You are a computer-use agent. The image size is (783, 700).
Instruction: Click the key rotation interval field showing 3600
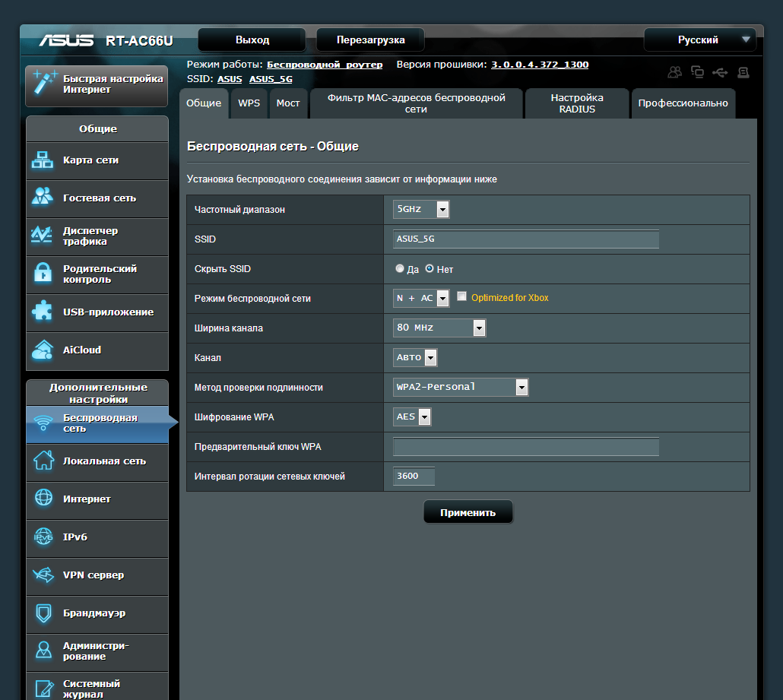click(x=414, y=476)
